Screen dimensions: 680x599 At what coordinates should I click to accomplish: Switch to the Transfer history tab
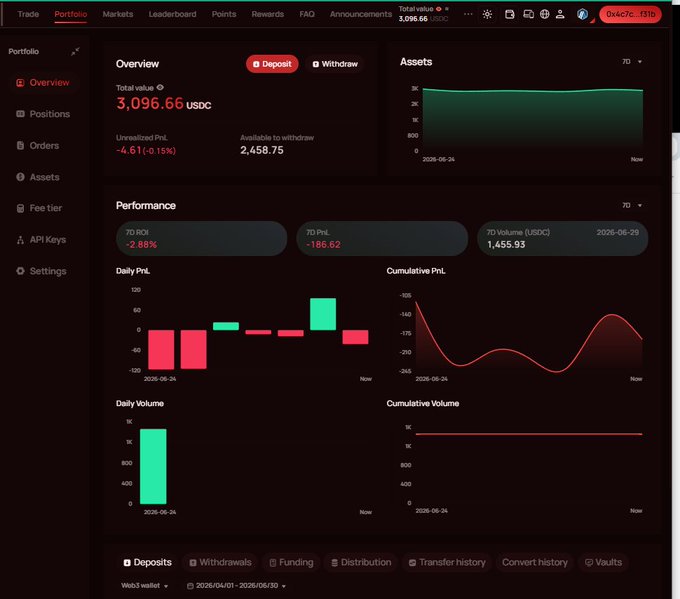(x=447, y=562)
